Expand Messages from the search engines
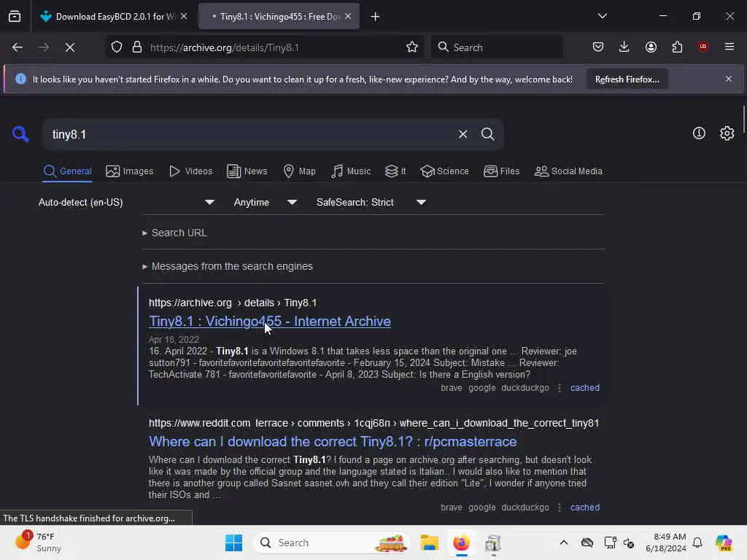 pos(228,266)
